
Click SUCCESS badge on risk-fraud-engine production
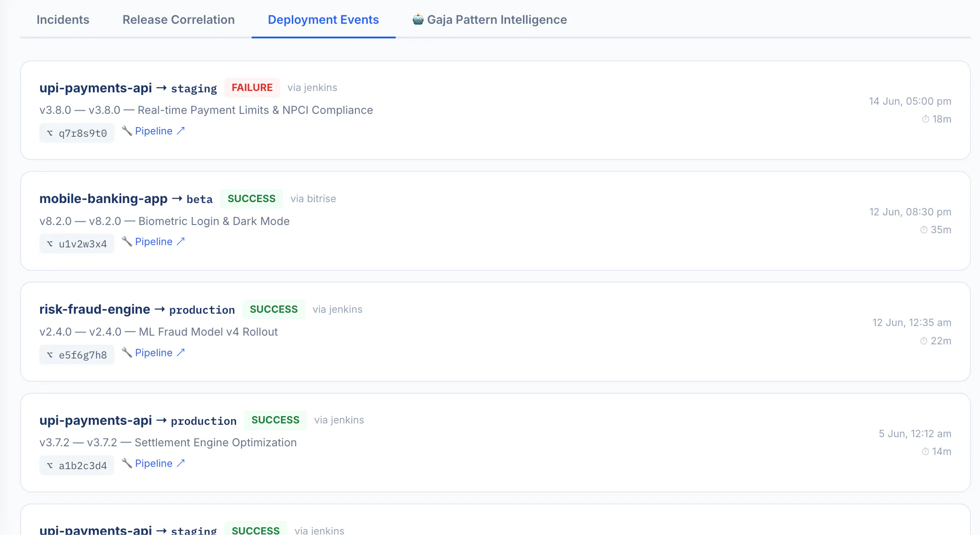(274, 309)
